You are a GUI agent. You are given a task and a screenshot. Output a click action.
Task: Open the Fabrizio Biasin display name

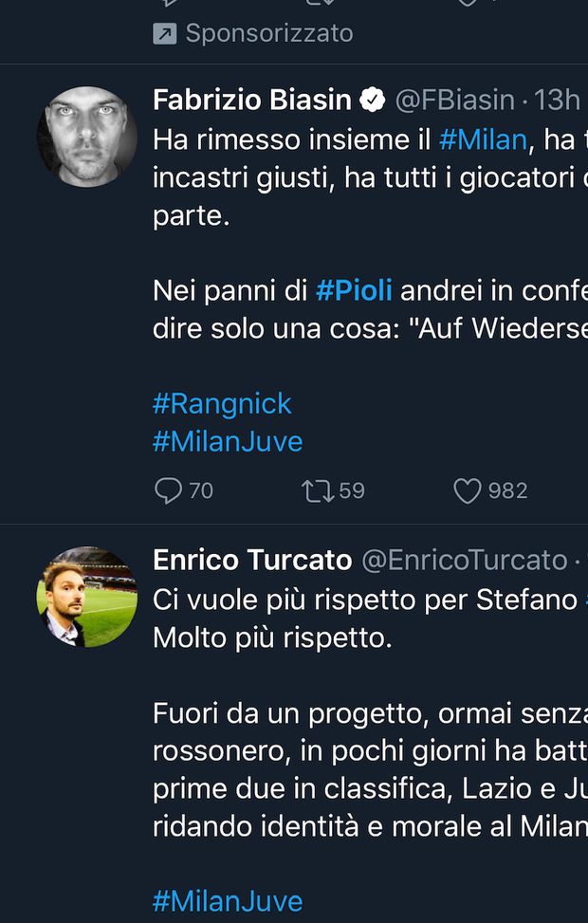click(252, 100)
